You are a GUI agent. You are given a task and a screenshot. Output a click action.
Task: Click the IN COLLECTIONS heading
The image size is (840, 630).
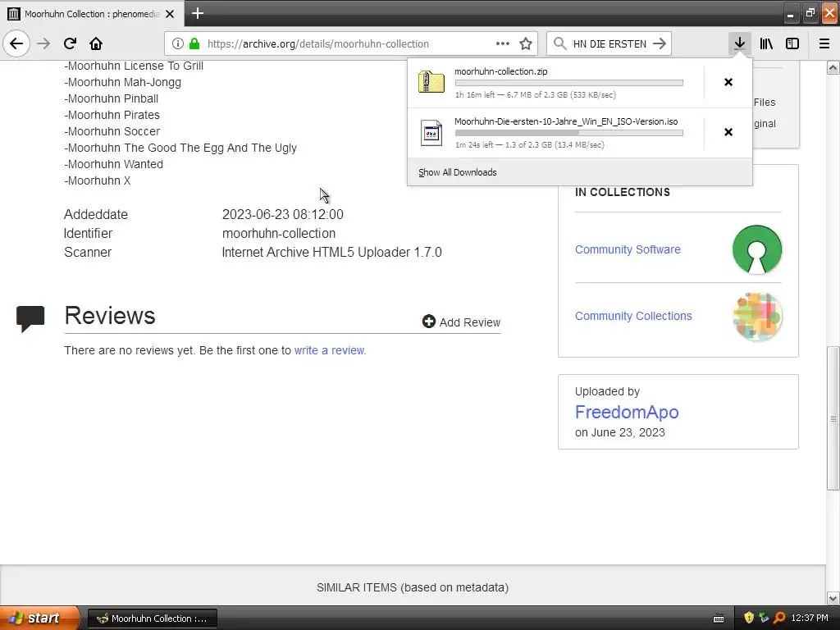click(623, 192)
